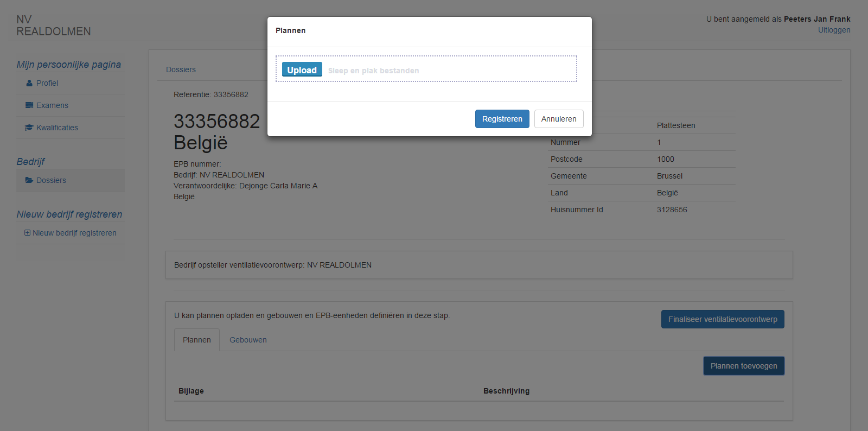Viewport: 868px width, 431px height.
Task: Log out via Uitloggen link
Action: tap(834, 30)
